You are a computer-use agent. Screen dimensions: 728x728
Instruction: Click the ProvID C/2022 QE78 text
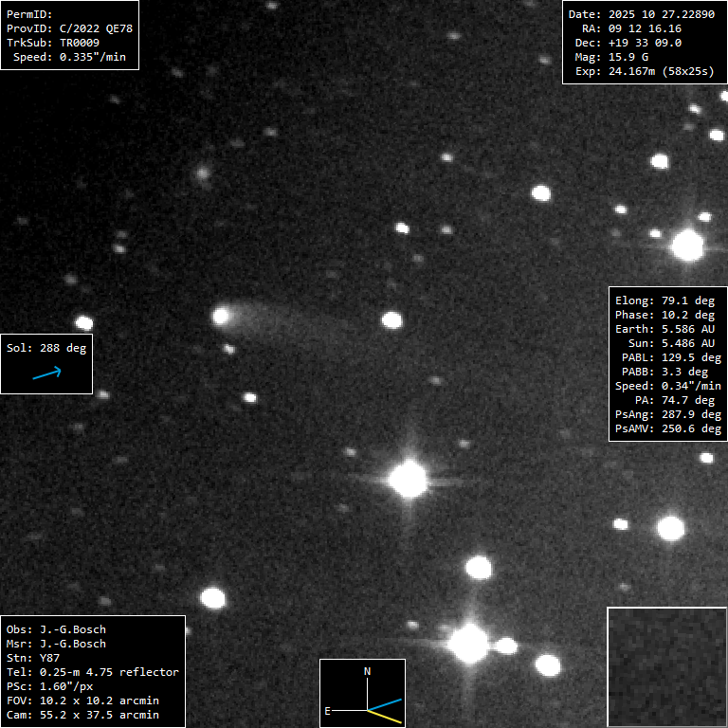(69, 29)
